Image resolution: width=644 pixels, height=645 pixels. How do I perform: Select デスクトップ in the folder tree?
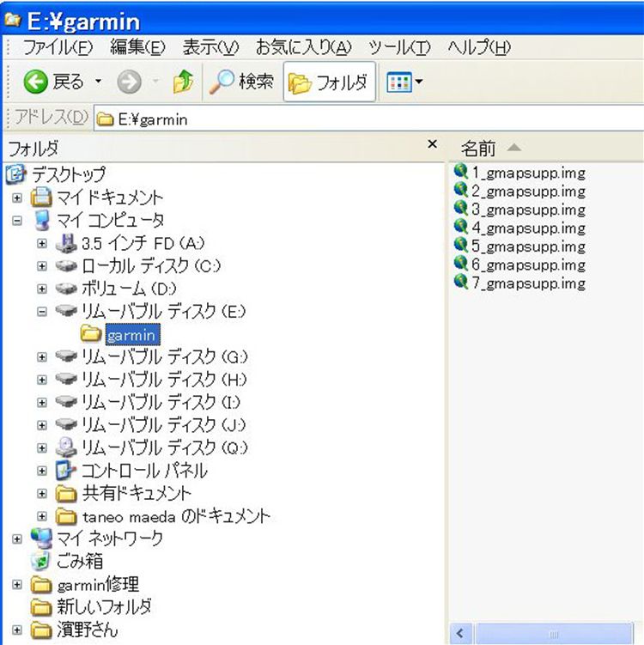click(69, 174)
